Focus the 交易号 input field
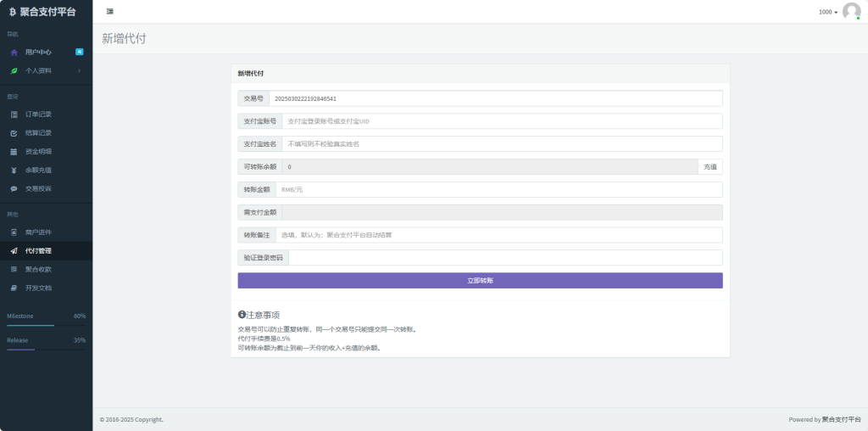This screenshot has height=431, width=868. pyautogui.click(x=496, y=98)
